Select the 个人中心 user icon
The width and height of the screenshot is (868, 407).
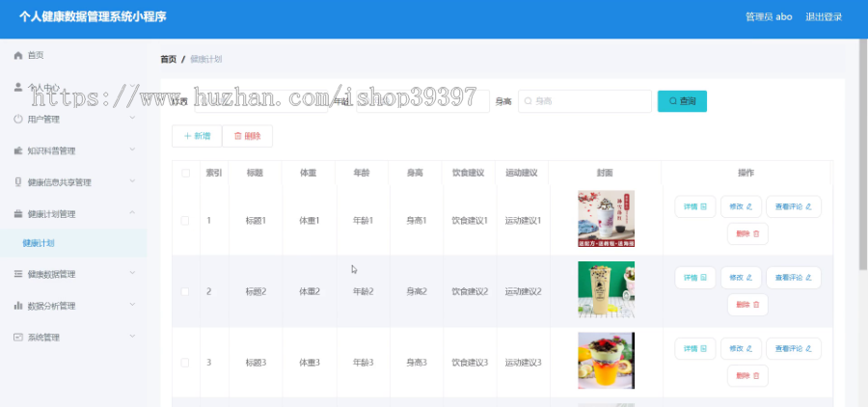[18, 87]
